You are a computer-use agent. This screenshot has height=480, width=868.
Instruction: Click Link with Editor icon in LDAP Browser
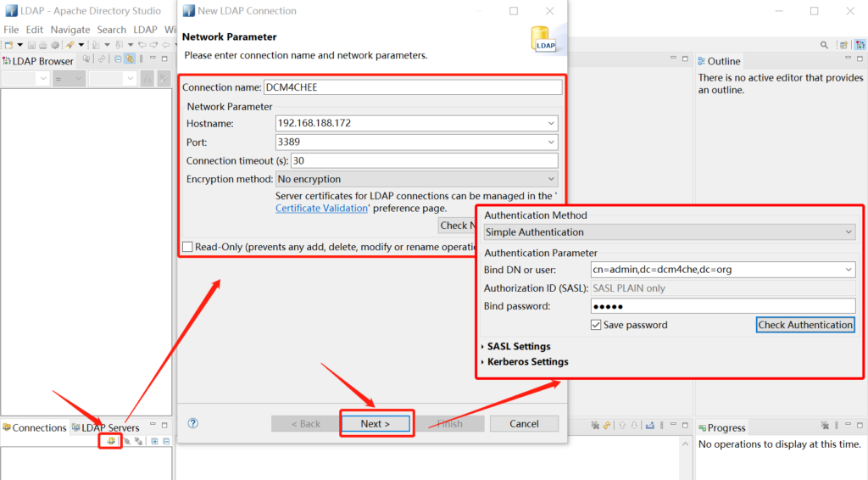click(x=129, y=59)
